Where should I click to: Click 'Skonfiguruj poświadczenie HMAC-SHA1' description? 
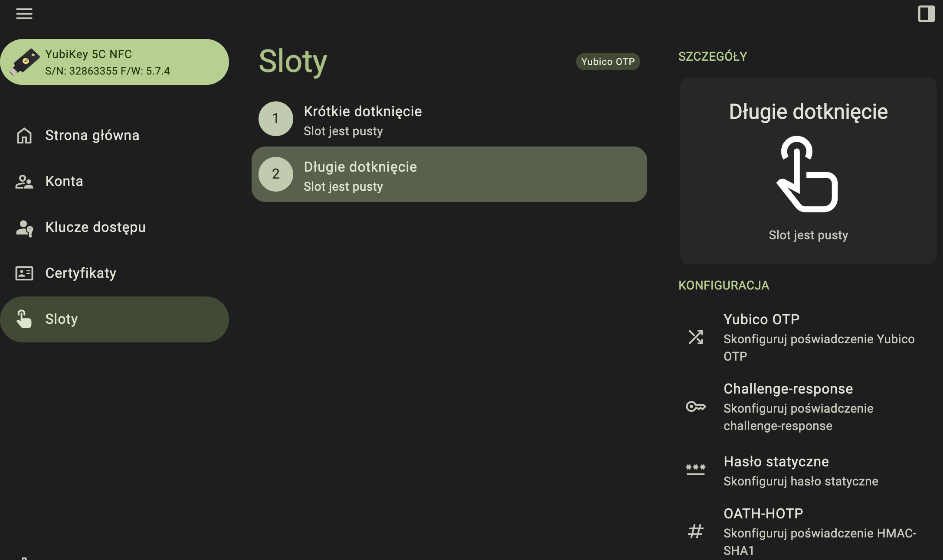(820, 542)
